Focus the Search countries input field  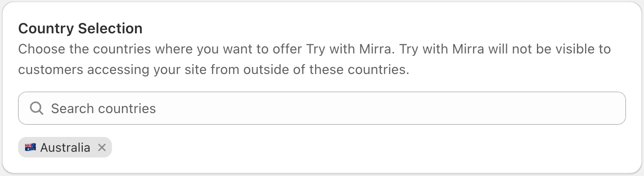pos(321,108)
